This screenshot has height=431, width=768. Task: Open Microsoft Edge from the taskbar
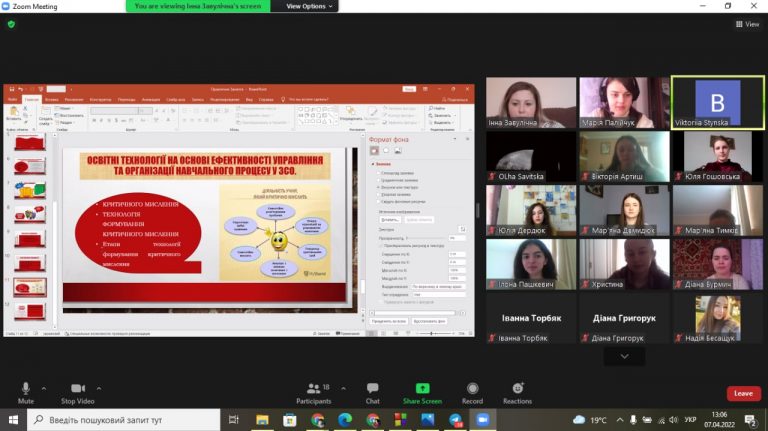coord(345,420)
